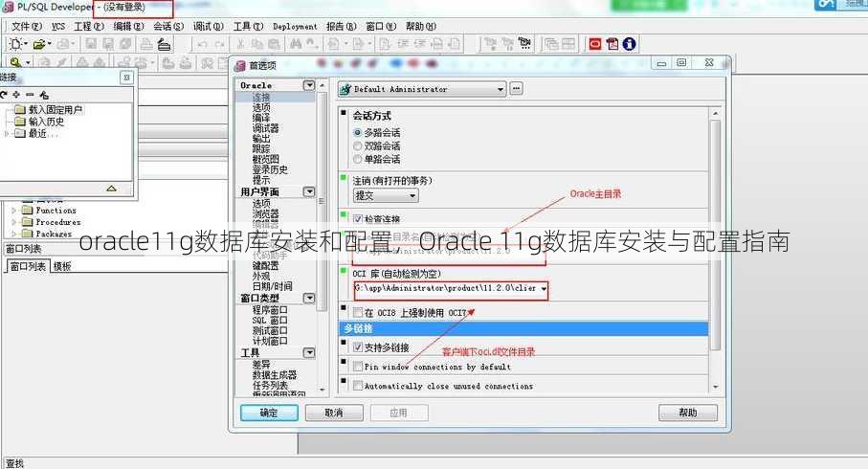Click the preferences pane vertical scrollbar thumb
This screenshot has width=868, height=469.
pyautogui.click(x=715, y=234)
